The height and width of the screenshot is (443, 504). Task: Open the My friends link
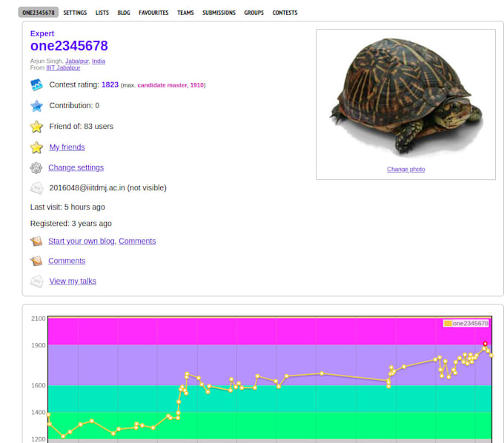tap(67, 147)
